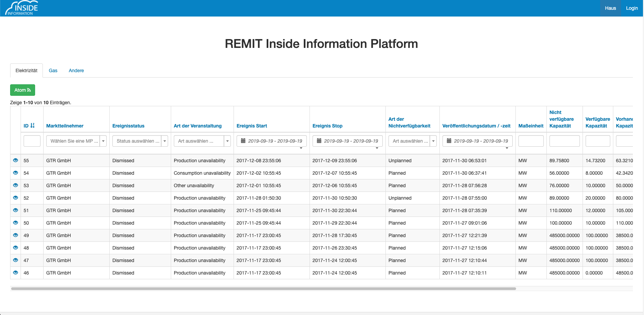Open the Login page
This screenshot has height=315, width=644.
pos(632,8)
